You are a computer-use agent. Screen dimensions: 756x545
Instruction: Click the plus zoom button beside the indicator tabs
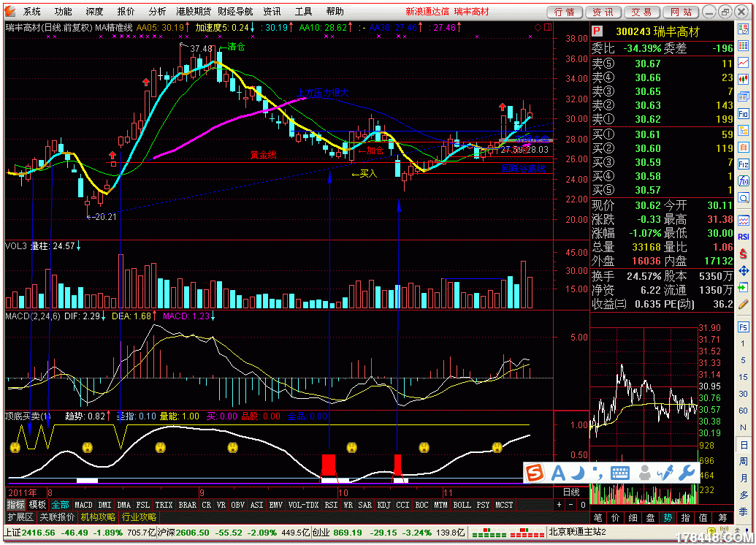[559, 505]
